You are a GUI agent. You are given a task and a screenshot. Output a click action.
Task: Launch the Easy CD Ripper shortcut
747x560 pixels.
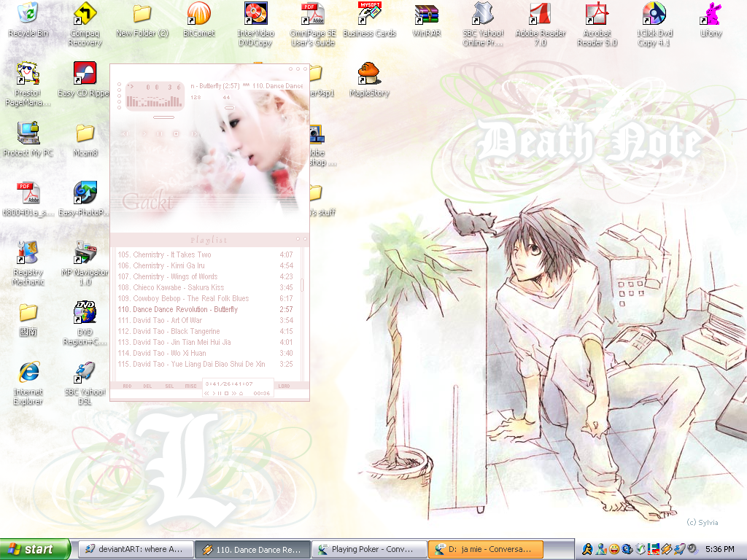click(x=85, y=79)
